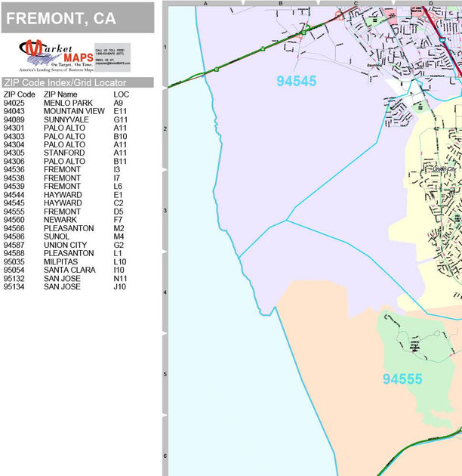Click the MarketMAPS contact info box
This screenshot has width=462, height=476.
112,55
